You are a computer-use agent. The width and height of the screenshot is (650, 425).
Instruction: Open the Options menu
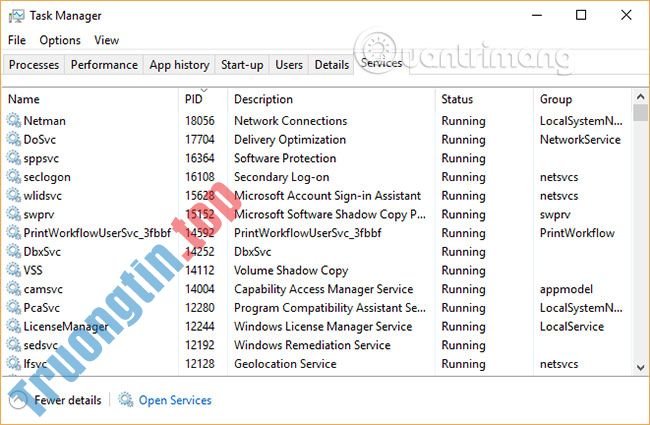coord(60,40)
